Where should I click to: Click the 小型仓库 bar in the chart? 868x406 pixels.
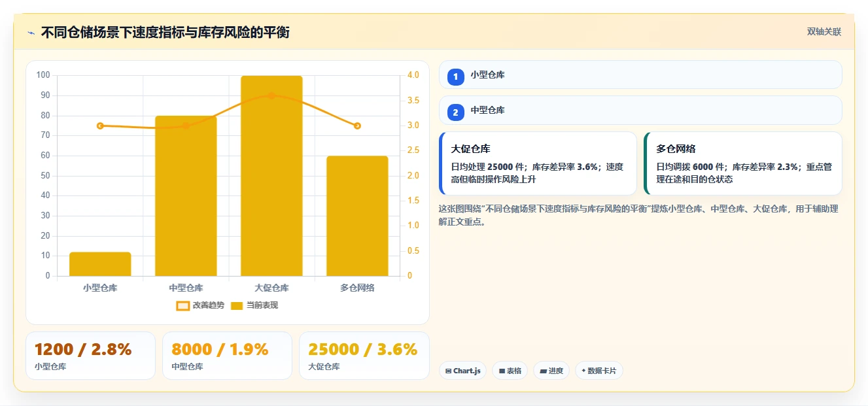pos(100,264)
